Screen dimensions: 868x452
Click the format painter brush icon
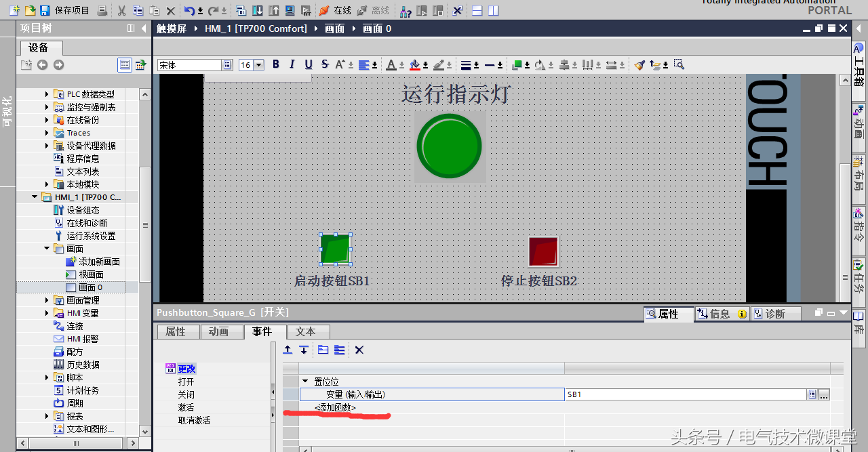(x=639, y=64)
